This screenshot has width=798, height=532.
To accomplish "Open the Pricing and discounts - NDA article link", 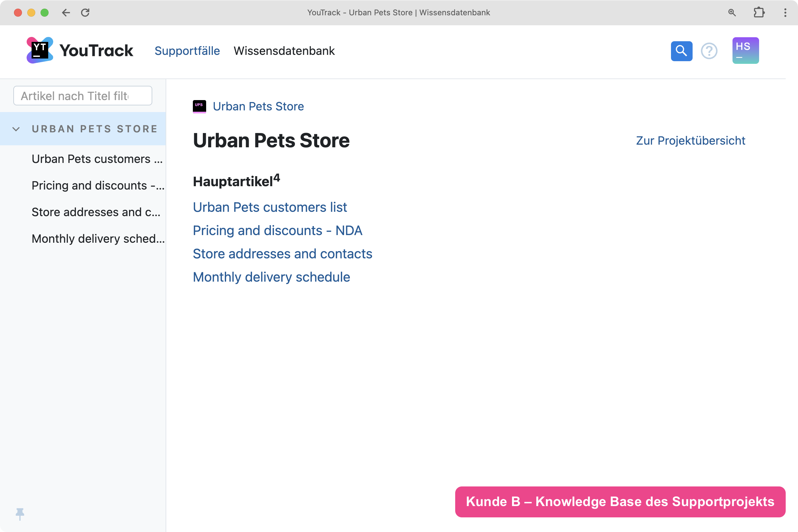I will 278,230.
